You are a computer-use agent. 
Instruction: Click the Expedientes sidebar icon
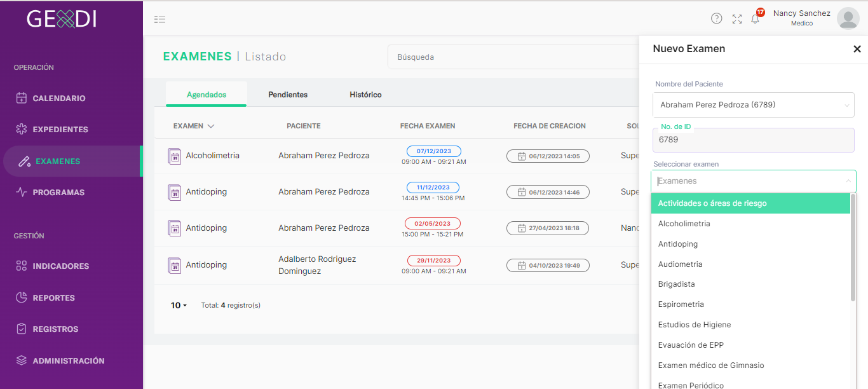tap(22, 129)
